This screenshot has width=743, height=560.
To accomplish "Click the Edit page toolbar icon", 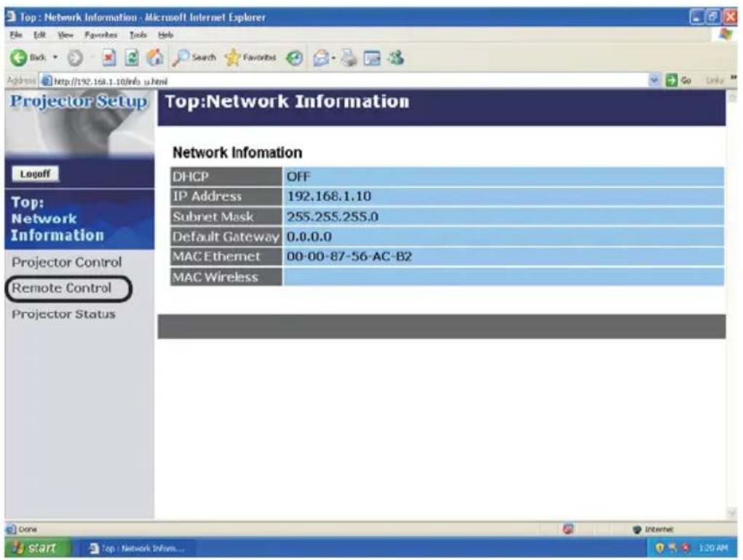I will tap(372, 58).
